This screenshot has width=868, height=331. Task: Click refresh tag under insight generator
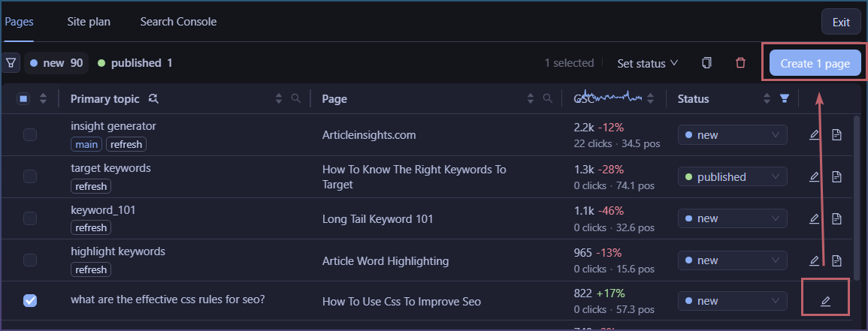pos(126,144)
